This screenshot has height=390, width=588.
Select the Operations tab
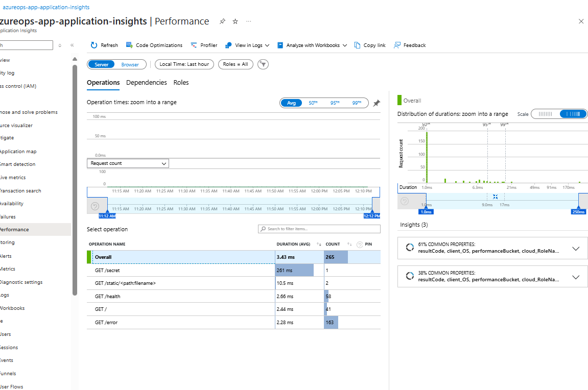tap(103, 82)
